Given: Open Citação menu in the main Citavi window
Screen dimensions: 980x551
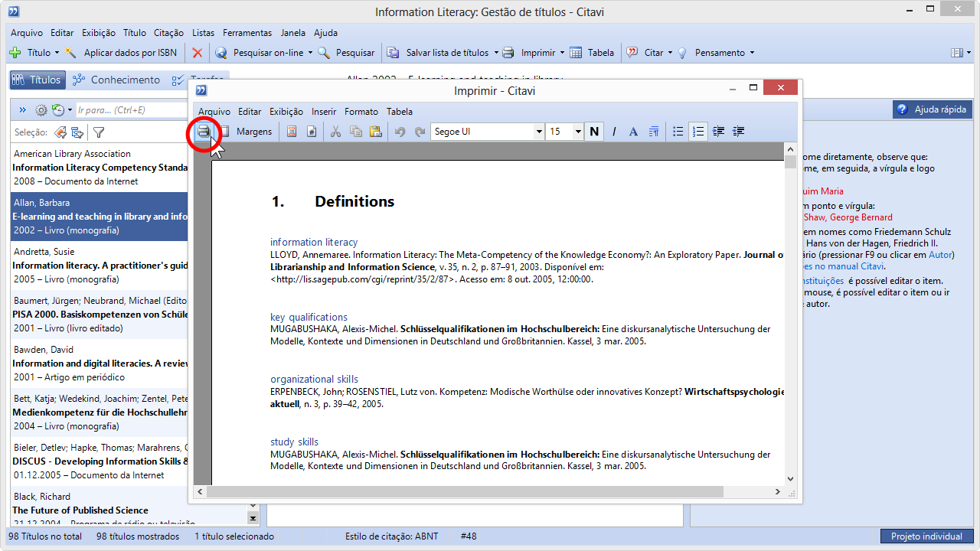Looking at the screenshot, I should click(168, 33).
